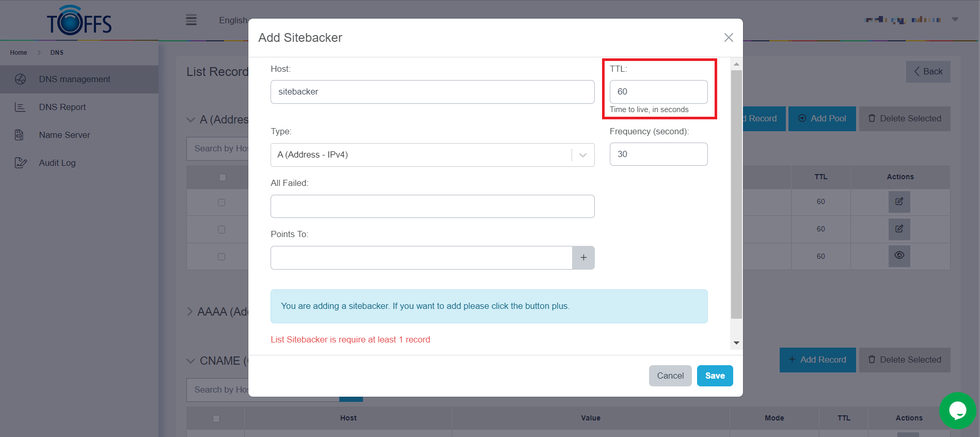Viewport: 980px width, 437px height.
Task: Click the hamburger menu icon
Action: (191, 20)
